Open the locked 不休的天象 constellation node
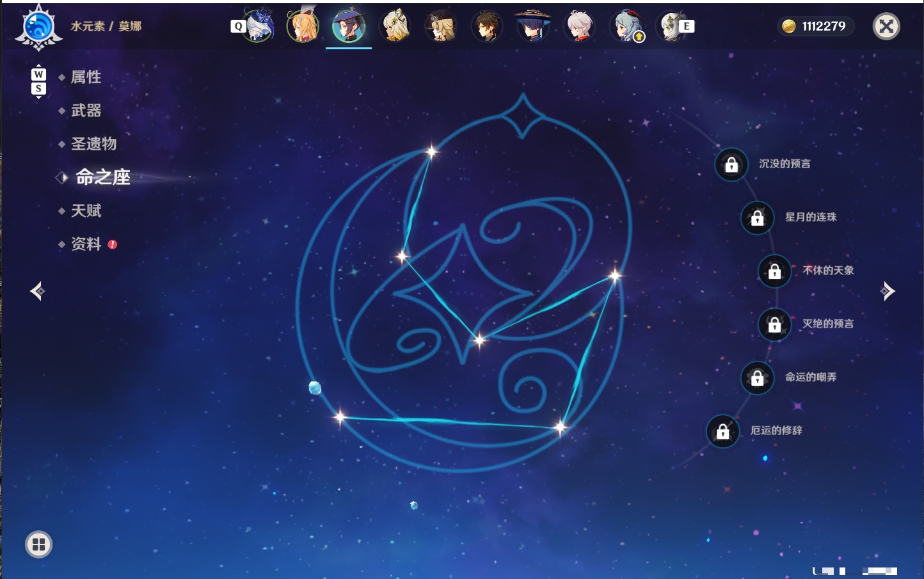The width and height of the screenshot is (924, 579). click(x=774, y=271)
